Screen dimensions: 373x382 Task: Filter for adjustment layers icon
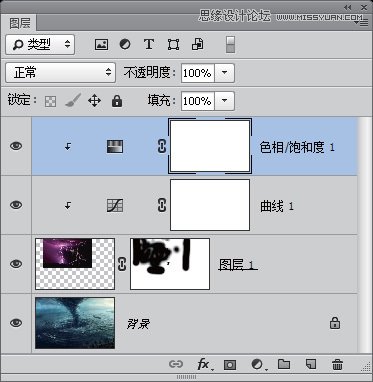125,44
